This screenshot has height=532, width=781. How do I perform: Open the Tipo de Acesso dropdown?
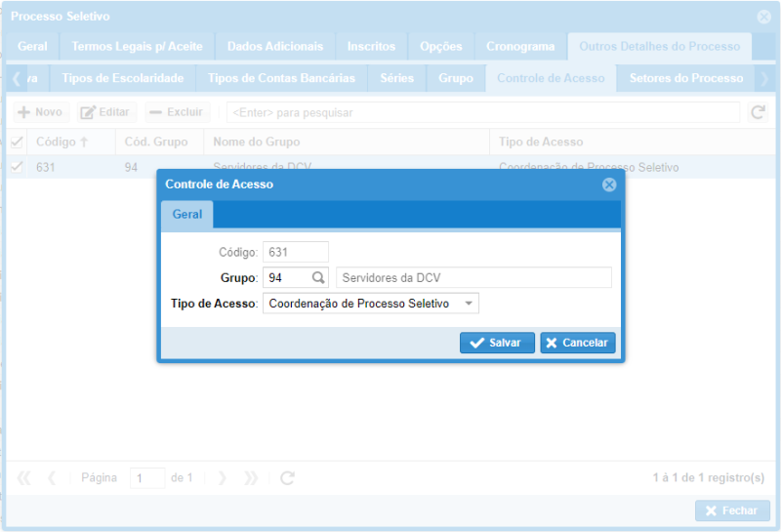470,304
